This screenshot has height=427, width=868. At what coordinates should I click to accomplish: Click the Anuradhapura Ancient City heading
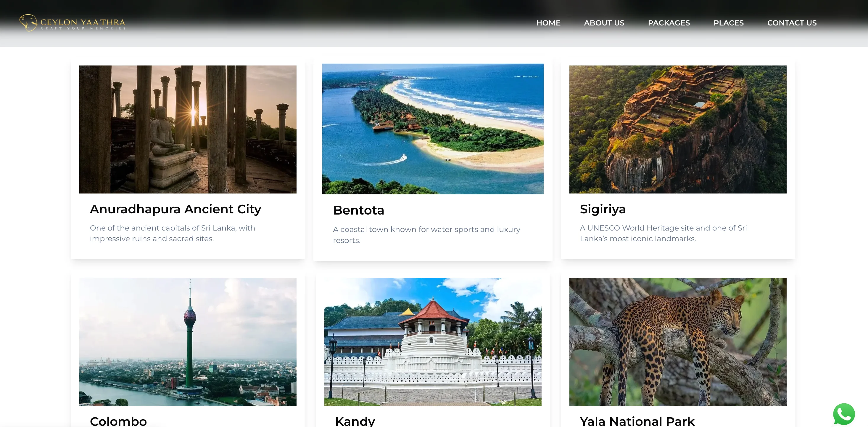175,209
